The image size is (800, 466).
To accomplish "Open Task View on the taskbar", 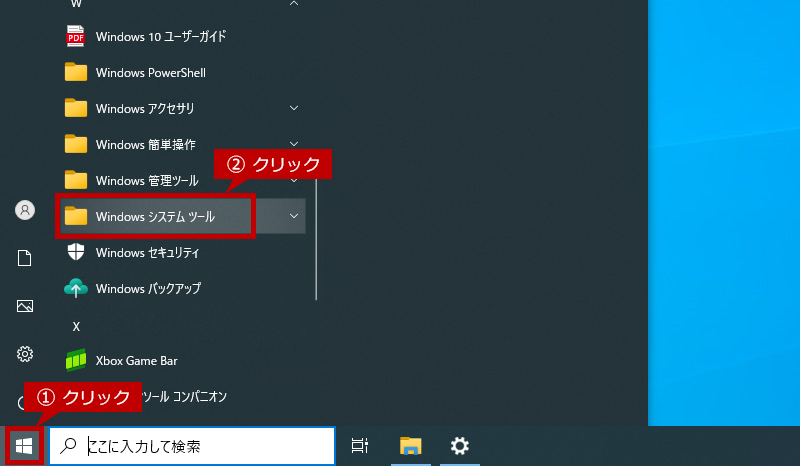I will point(360,446).
